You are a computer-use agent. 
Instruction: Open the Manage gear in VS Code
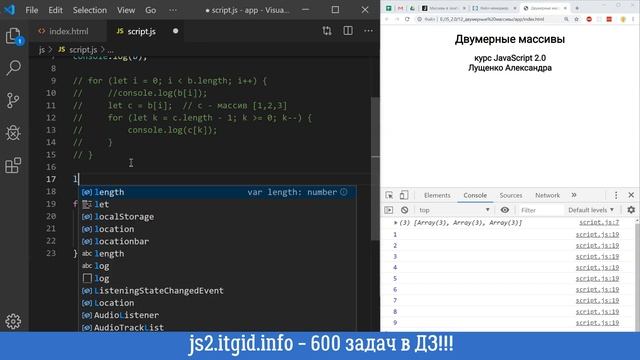[x=13, y=321]
